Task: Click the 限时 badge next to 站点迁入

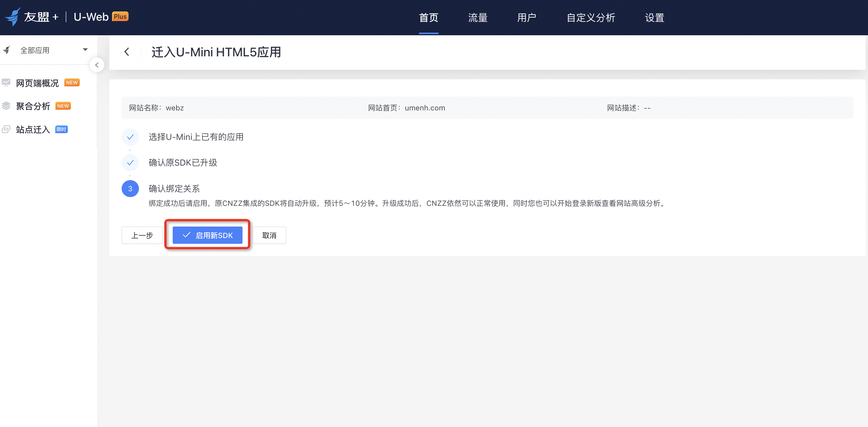Action: 61,130
